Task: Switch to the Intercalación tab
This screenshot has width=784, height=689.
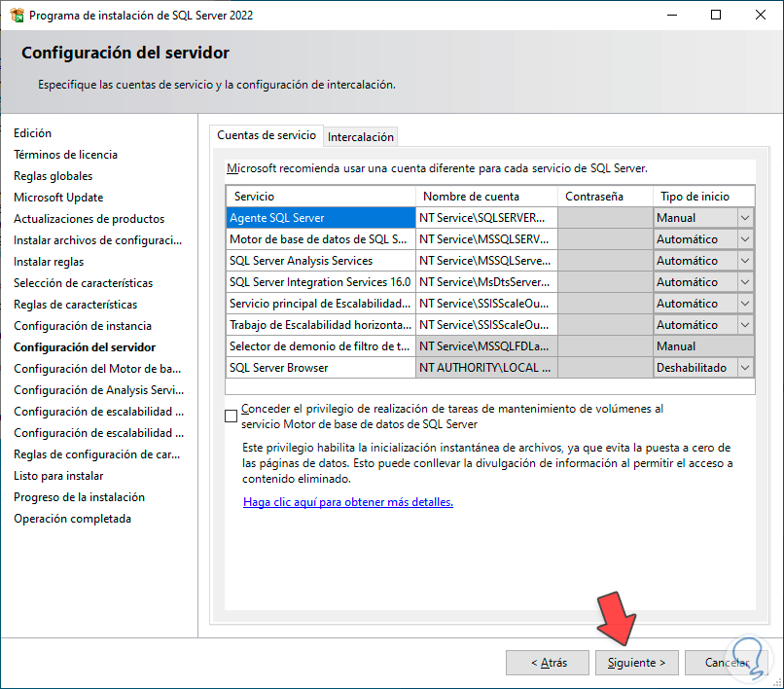Action: [x=361, y=136]
